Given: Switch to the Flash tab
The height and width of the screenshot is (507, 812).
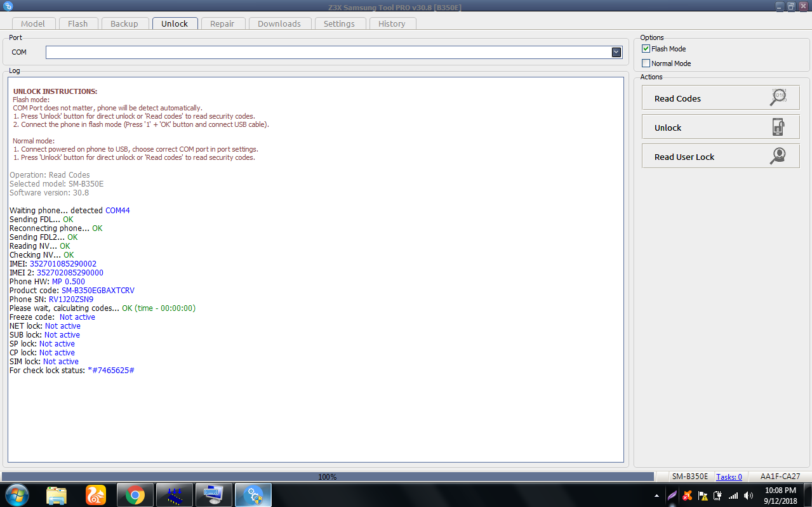Looking at the screenshot, I should [x=78, y=23].
